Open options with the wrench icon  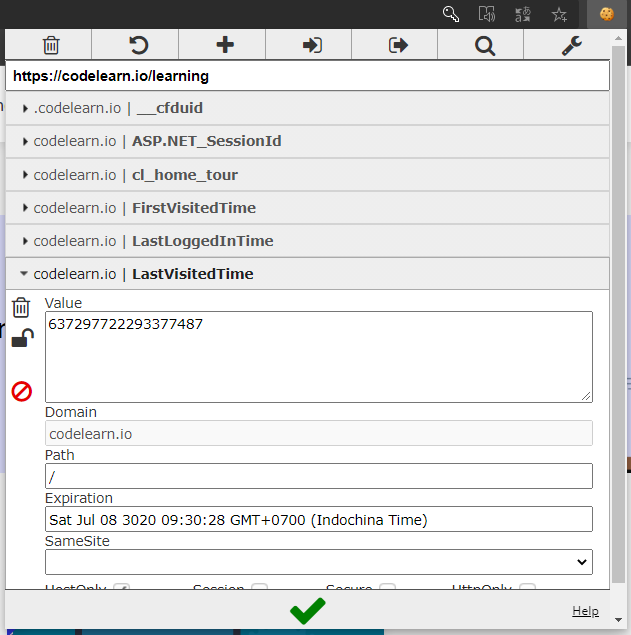571,45
